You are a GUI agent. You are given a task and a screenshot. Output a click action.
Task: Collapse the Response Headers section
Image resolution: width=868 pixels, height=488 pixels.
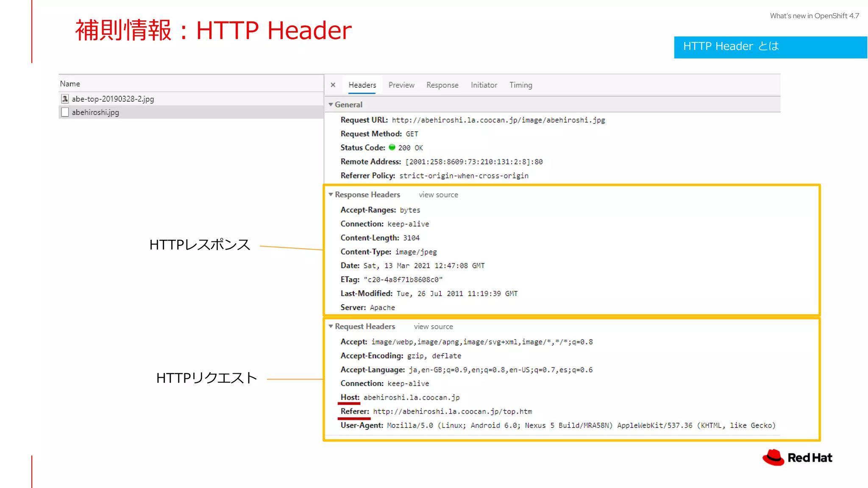click(331, 194)
